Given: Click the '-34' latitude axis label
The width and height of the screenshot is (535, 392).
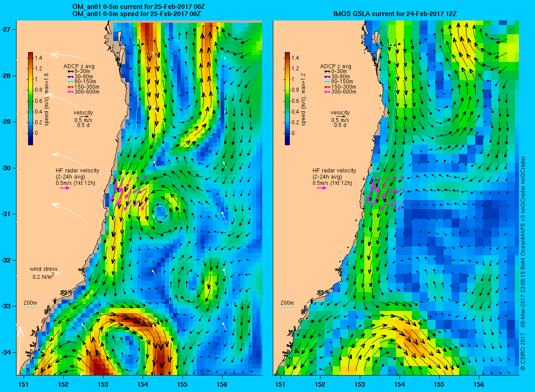Looking at the screenshot, I should [x=6, y=352].
